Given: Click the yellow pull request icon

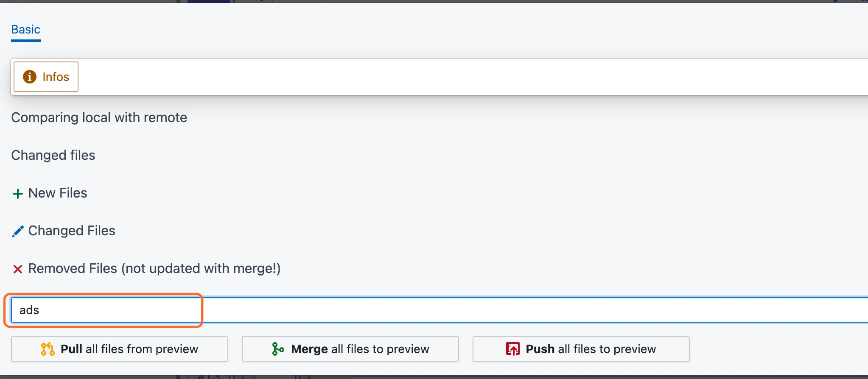Looking at the screenshot, I should (x=48, y=349).
